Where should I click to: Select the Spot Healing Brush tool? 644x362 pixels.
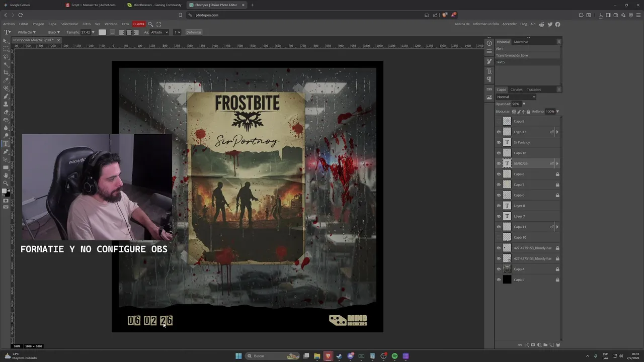[6, 88]
